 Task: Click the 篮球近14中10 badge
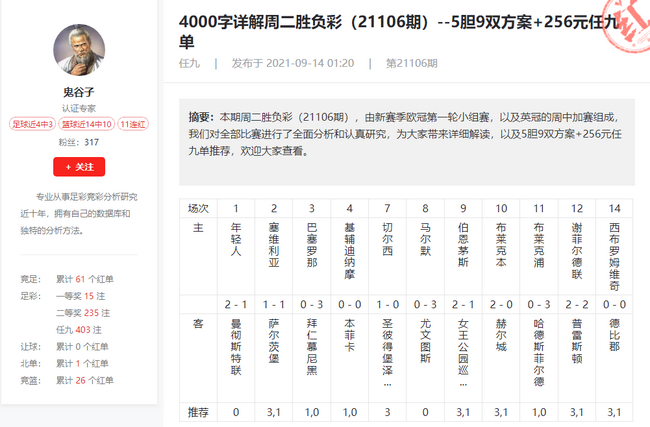[87, 124]
